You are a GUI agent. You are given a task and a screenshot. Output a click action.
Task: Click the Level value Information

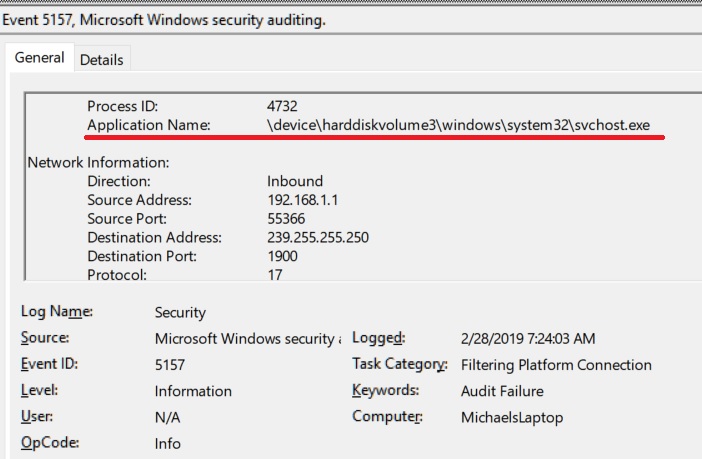(x=193, y=391)
